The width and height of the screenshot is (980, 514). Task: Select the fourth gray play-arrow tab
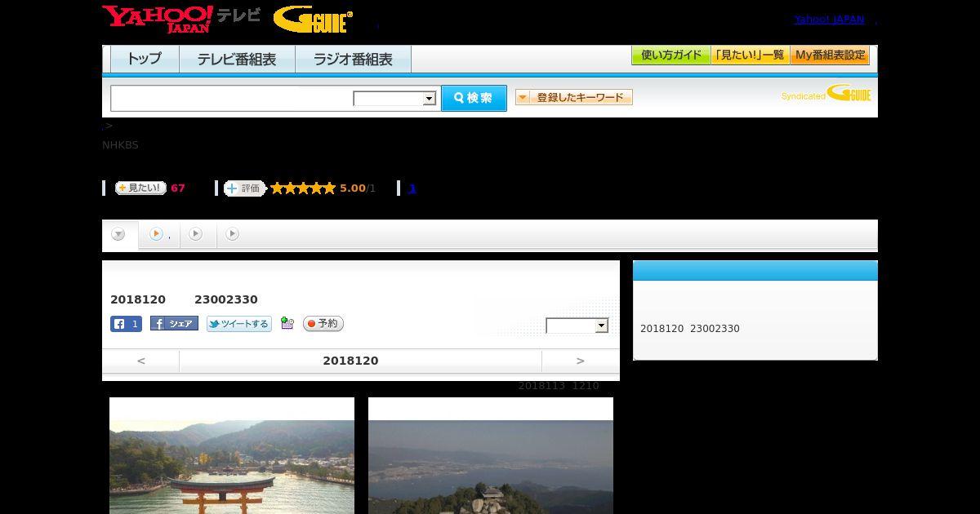coord(233,234)
